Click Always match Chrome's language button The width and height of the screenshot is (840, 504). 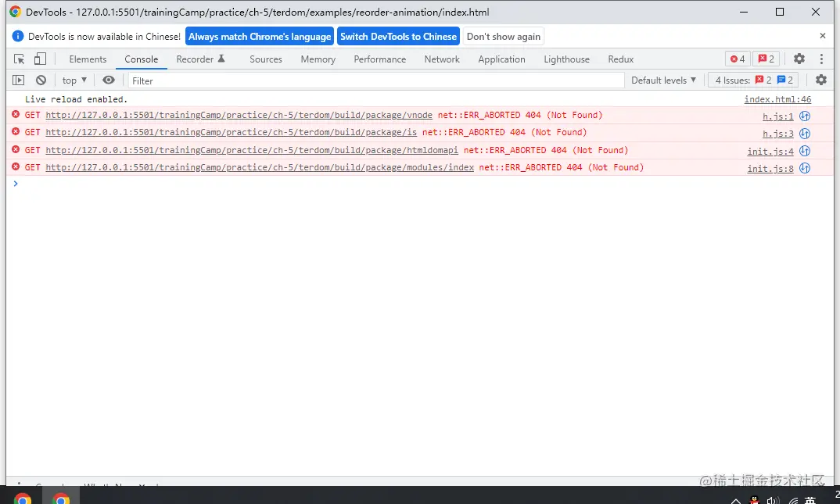260,37
